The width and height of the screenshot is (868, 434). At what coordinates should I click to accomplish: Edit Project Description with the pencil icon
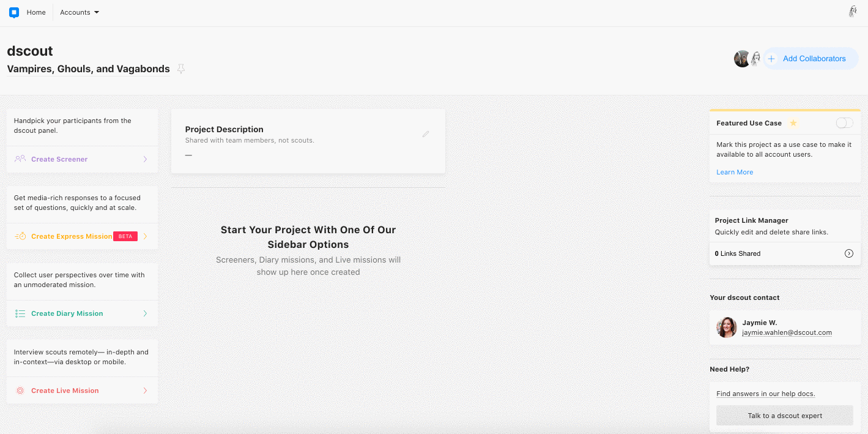click(426, 133)
